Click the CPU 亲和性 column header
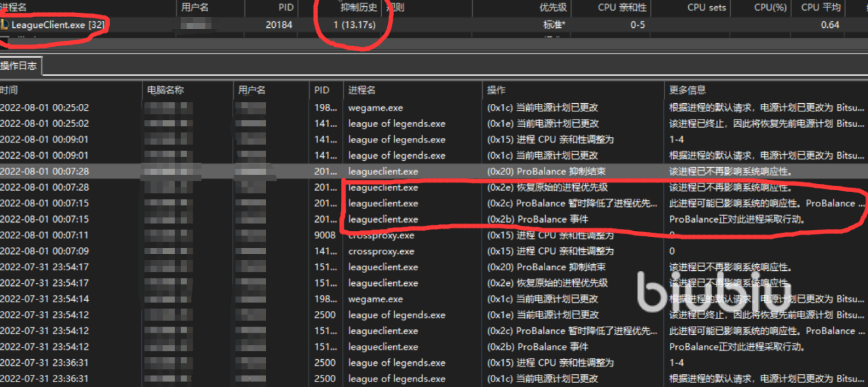Image resolution: width=868 pixels, height=387 pixels. (x=622, y=7)
